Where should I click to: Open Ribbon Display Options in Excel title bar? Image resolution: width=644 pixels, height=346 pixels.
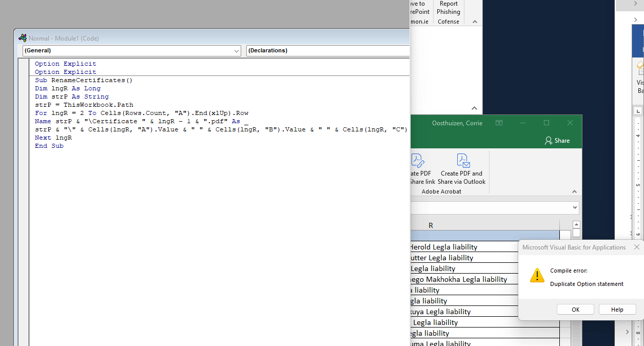coord(499,123)
